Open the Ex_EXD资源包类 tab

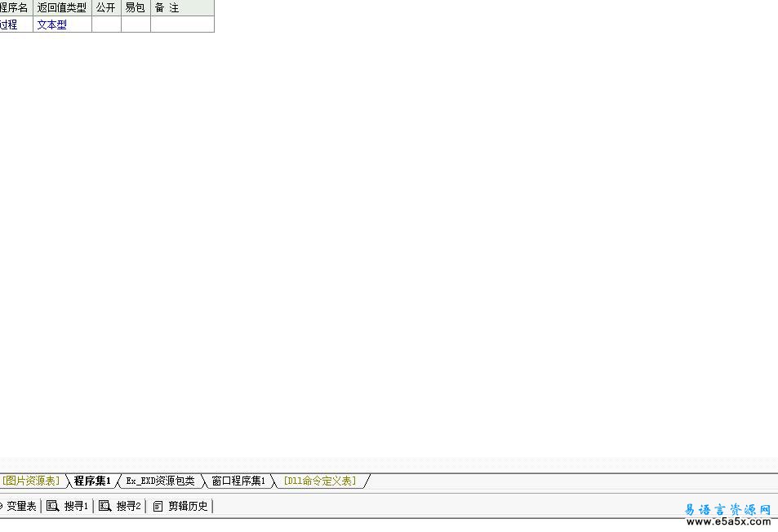(160, 481)
